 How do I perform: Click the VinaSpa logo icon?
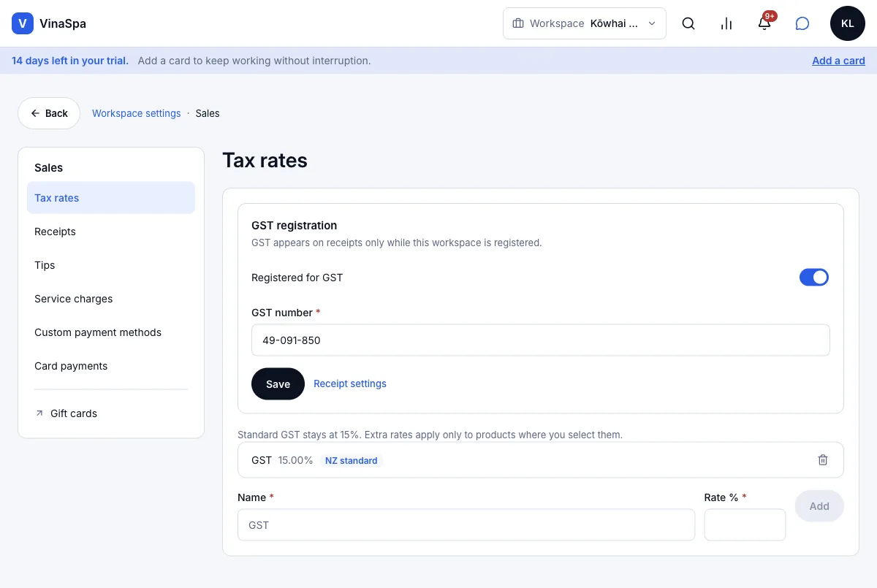pos(23,23)
